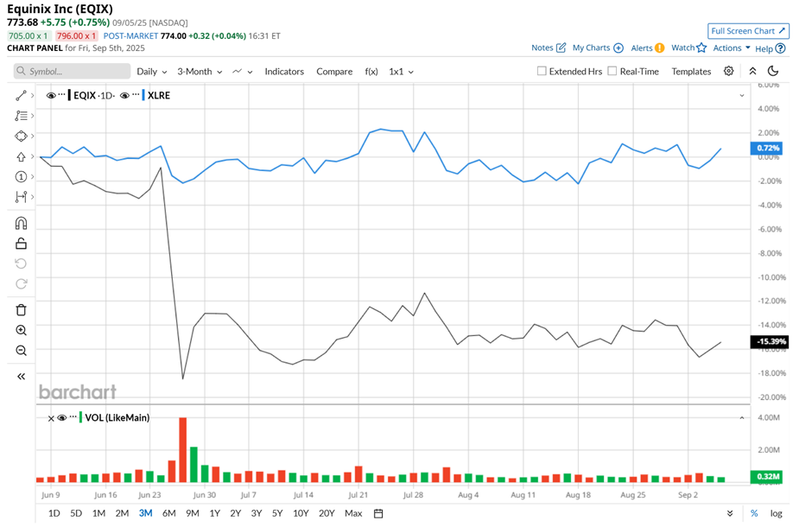Open the Actions dropdown menu
Viewport: 812px width, 527px height.
point(731,48)
